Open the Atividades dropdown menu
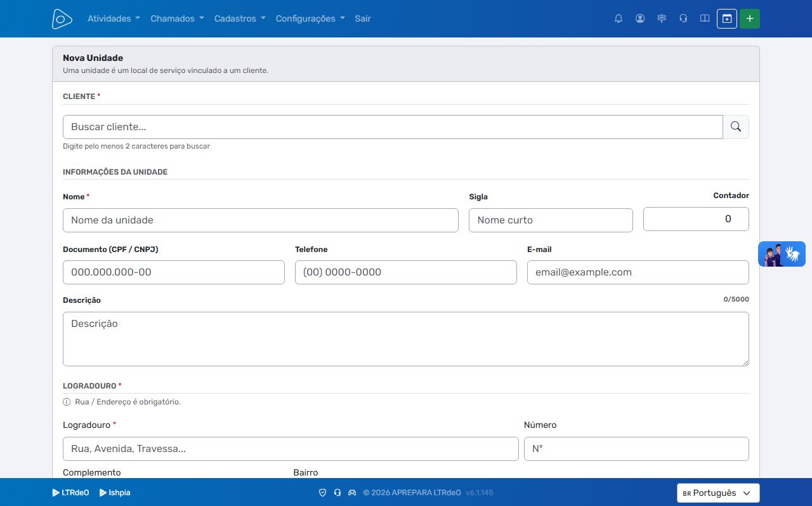Viewport: 812px width, 506px height. click(114, 19)
